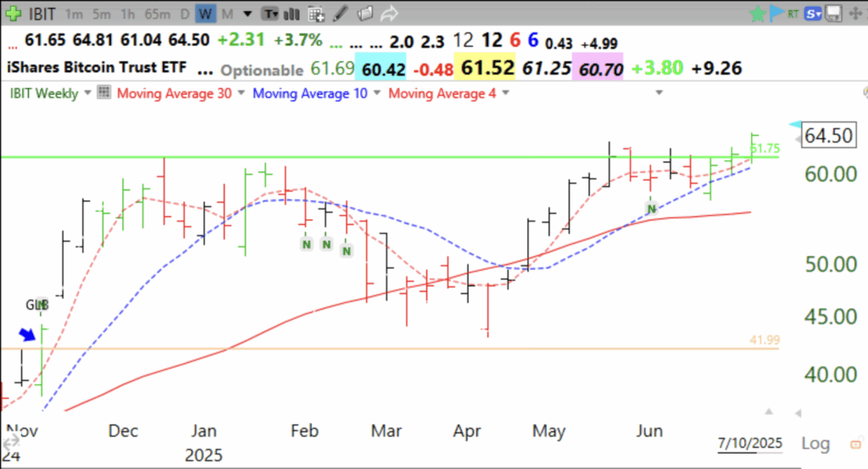The height and width of the screenshot is (469, 868).
Task: Open the time frame dropdown arrow
Action: tap(248, 14)
